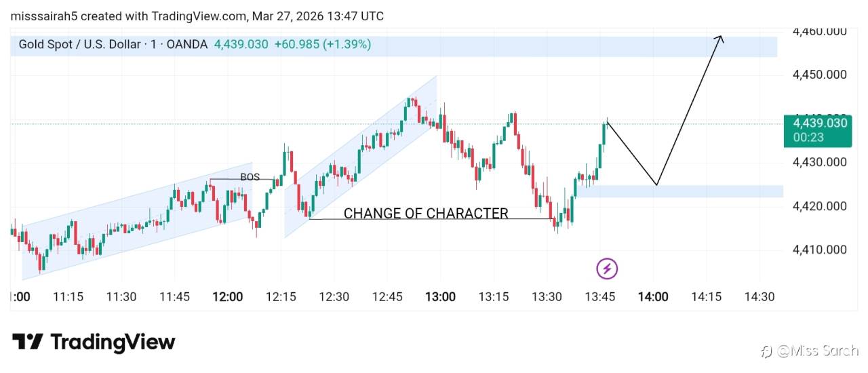
Task: Select the CHANGE OF CHARACTER text label
Action: pos(426,214)
